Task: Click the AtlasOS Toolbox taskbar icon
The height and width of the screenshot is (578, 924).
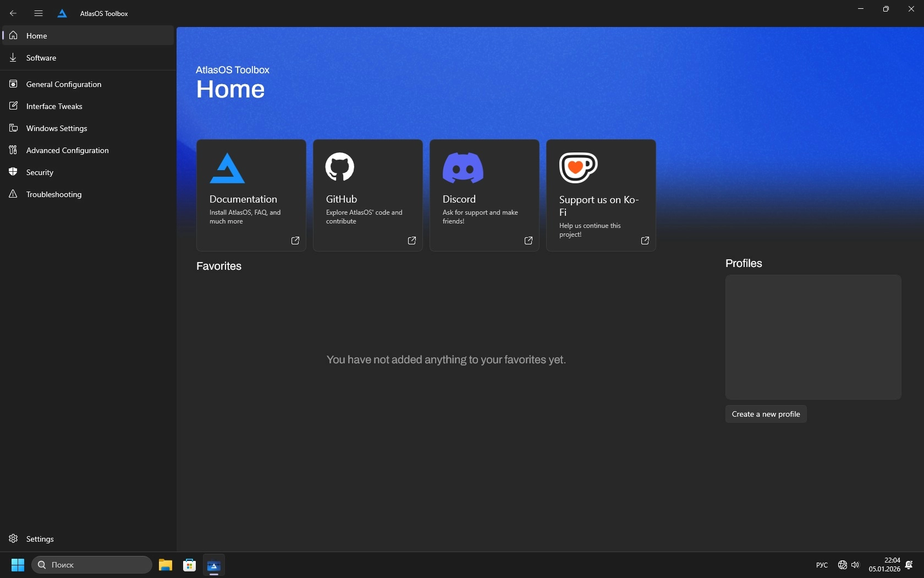Action: pos(214,565)
